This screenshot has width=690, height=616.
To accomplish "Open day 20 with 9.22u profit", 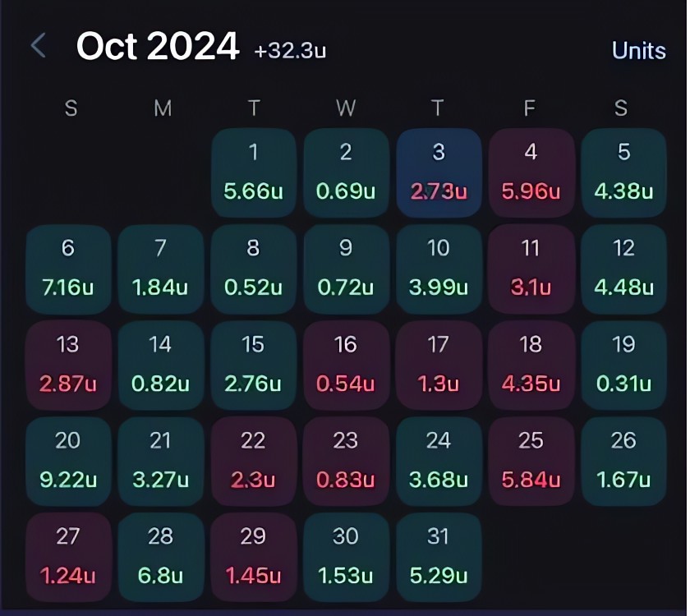I will click(x=68, y=462).
